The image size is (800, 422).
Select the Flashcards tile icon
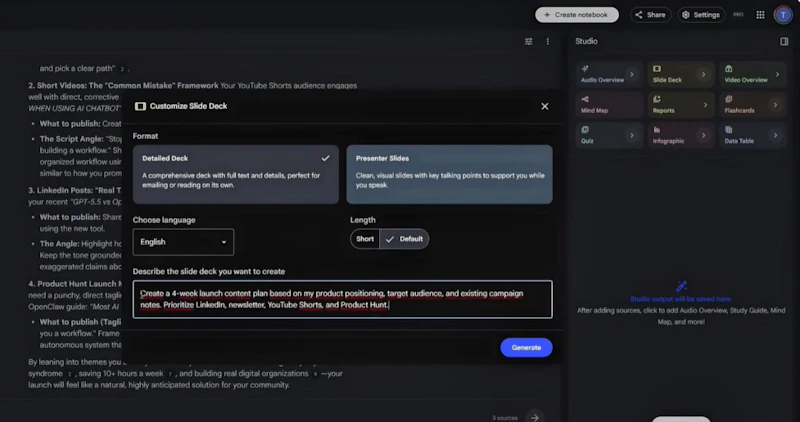coord(729,99)
